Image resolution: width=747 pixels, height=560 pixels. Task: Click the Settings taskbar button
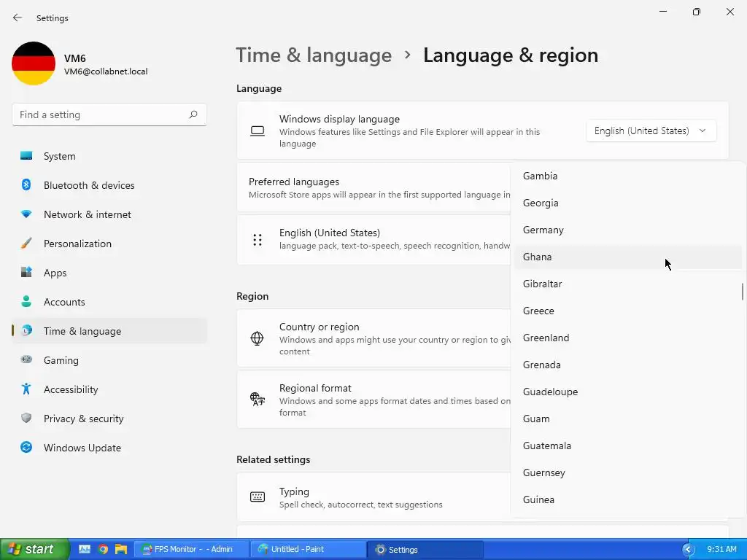(425, 549)
